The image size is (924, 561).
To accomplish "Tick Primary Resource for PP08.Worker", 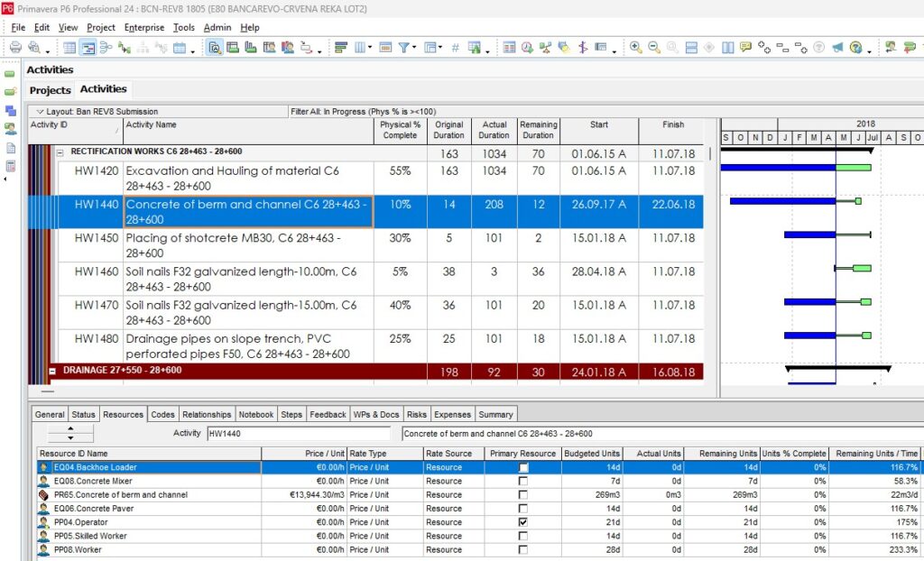I will tap(523, 549).
